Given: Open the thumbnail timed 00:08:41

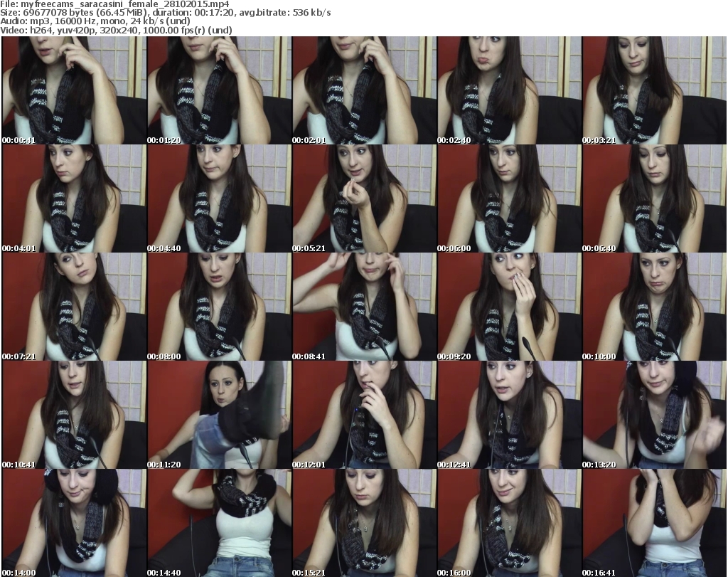Looking at the screenshot, I should pyautogui.click(x=364, y=307).
